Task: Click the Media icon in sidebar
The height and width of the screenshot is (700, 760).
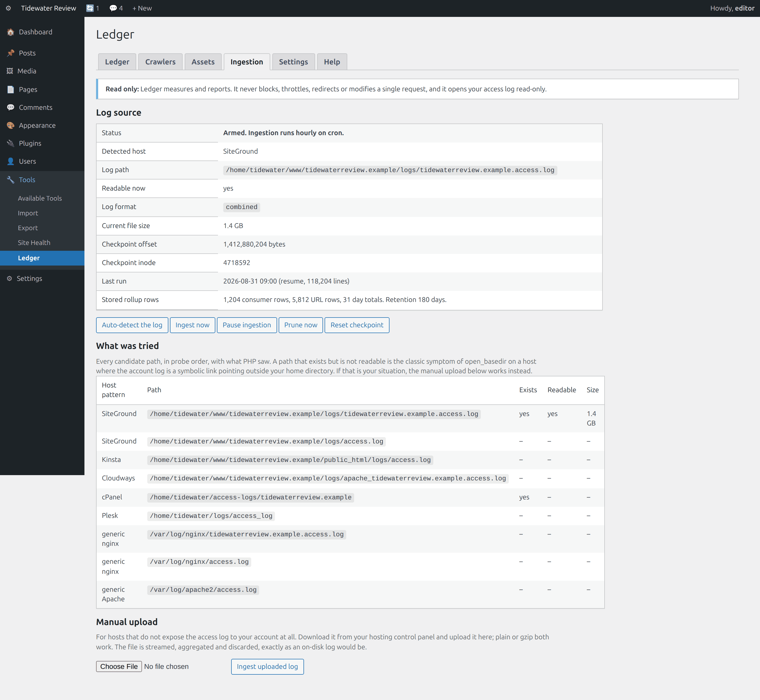Action: point(10,71)
